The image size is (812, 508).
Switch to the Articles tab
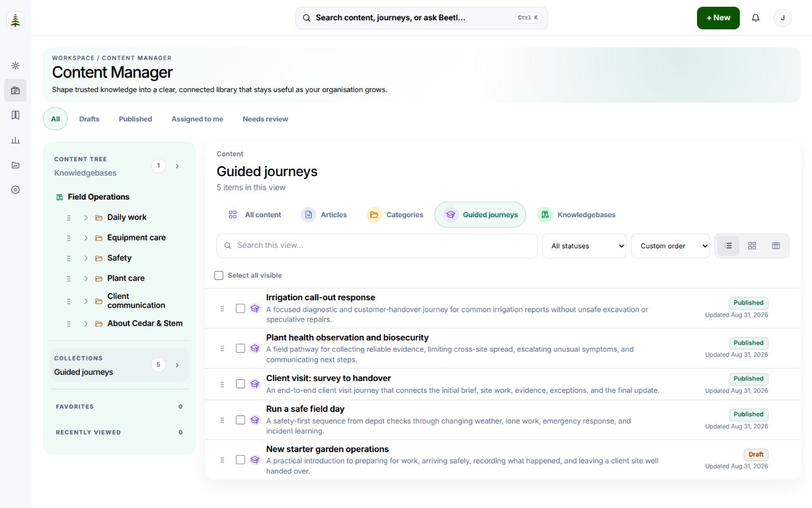point(324,215)
